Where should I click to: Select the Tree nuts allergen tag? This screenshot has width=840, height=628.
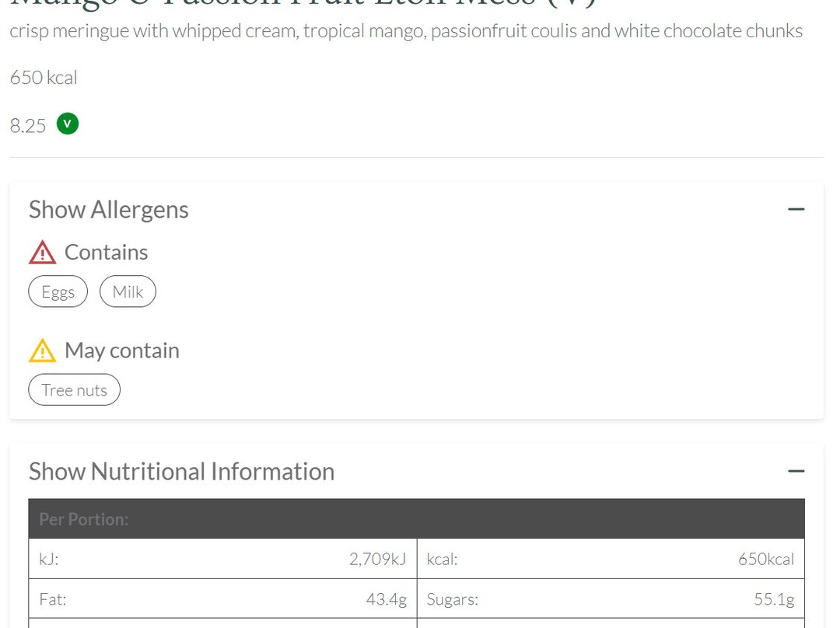[74, 390]
